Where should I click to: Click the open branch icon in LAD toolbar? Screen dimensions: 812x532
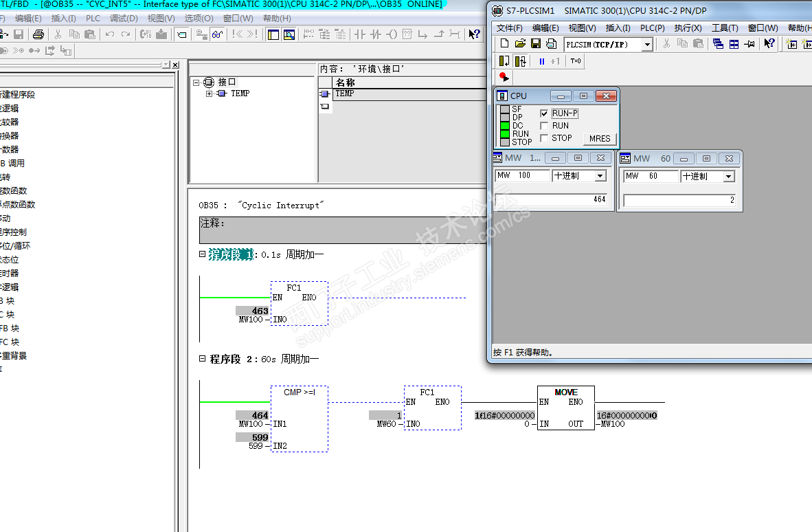[423, 34]
